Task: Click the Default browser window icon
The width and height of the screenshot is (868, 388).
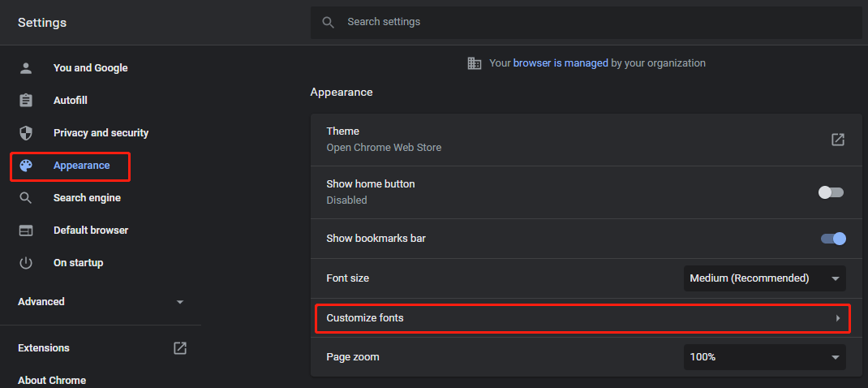Action: click(x=26, y=231)
